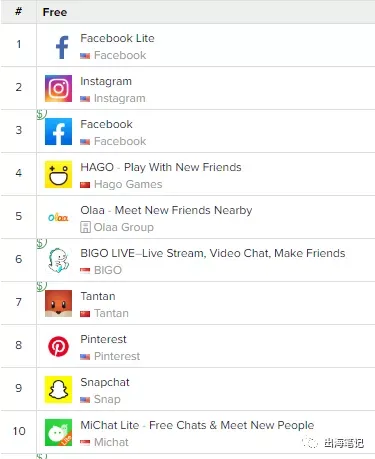The image size is (375, 459).
Task: Open the Olaa logo icon
Action: pos(58,217)
